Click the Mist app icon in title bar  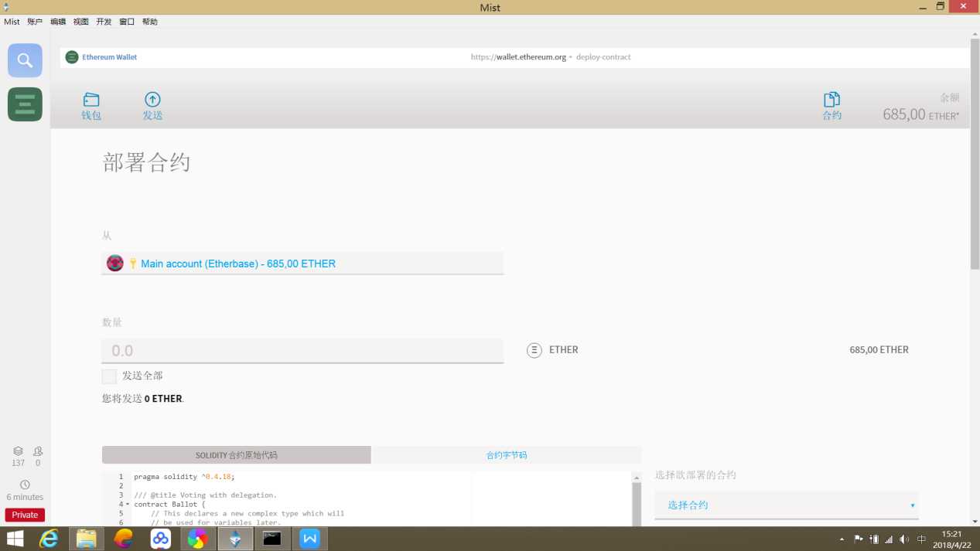pos(6,6)
